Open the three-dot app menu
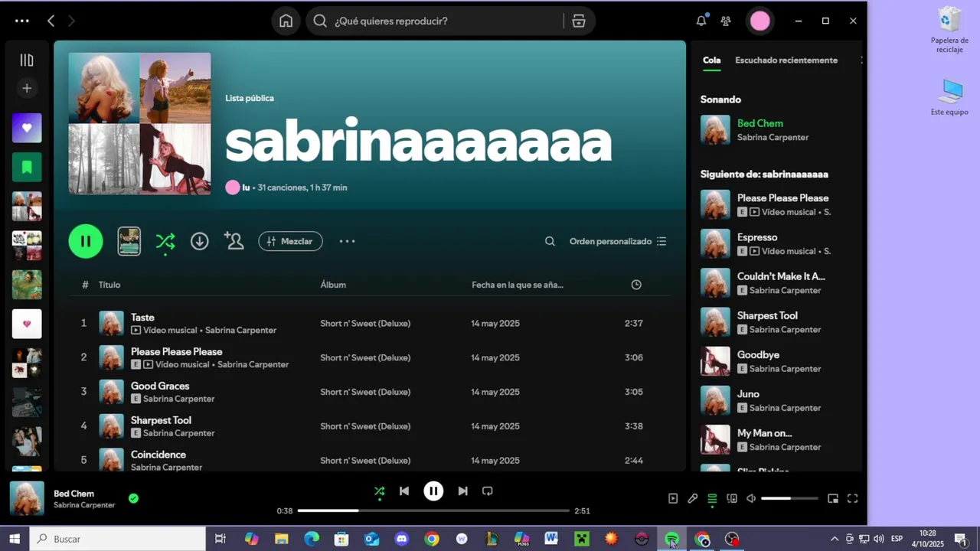This screenshot has height=551, width=980. [x=22, y=21]
